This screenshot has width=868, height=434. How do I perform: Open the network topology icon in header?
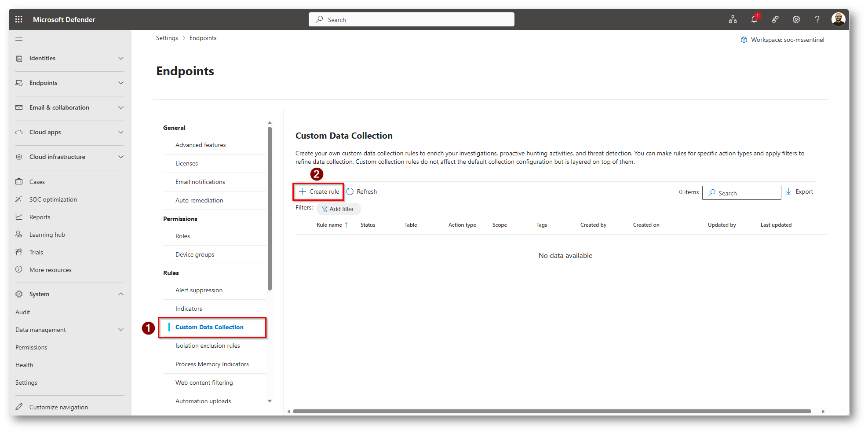[733, 19]
